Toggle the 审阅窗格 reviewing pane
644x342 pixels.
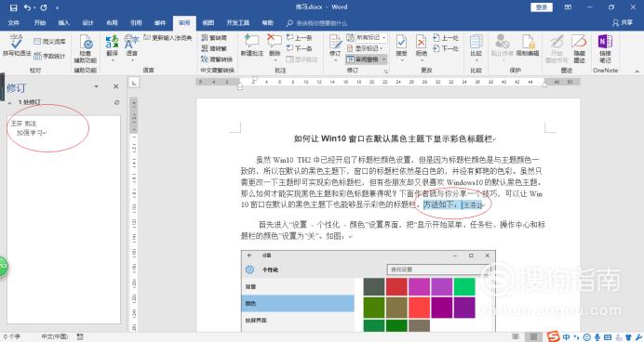pos(363,59)
